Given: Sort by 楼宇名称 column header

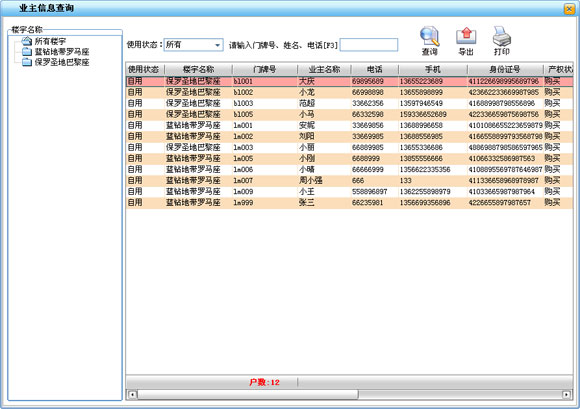Looking at the screenshot, I should pyautogui.click(x=198, y=69).
